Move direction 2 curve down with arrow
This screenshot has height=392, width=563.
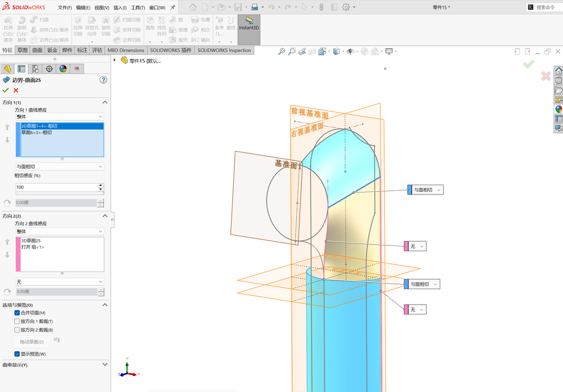click(7, 255)
